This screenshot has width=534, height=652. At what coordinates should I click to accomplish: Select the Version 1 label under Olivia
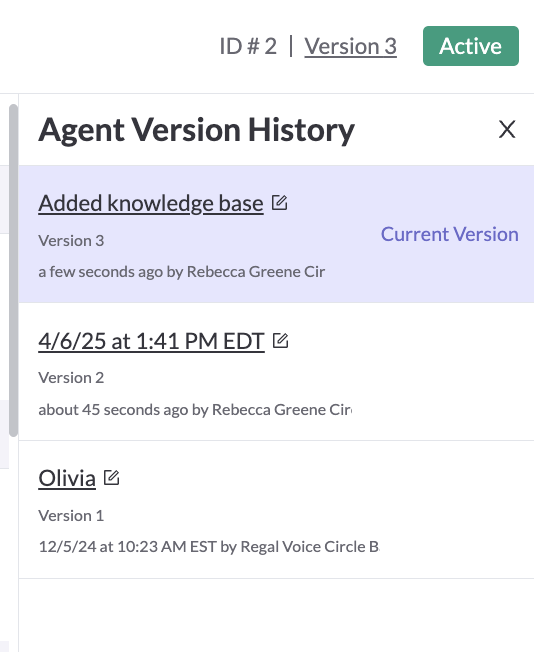point(71,516)
